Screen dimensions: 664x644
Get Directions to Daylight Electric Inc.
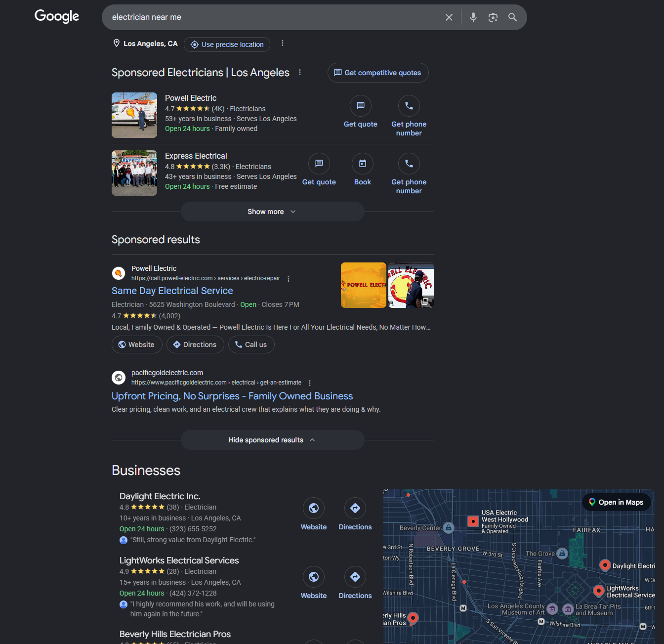coord(355,508)
